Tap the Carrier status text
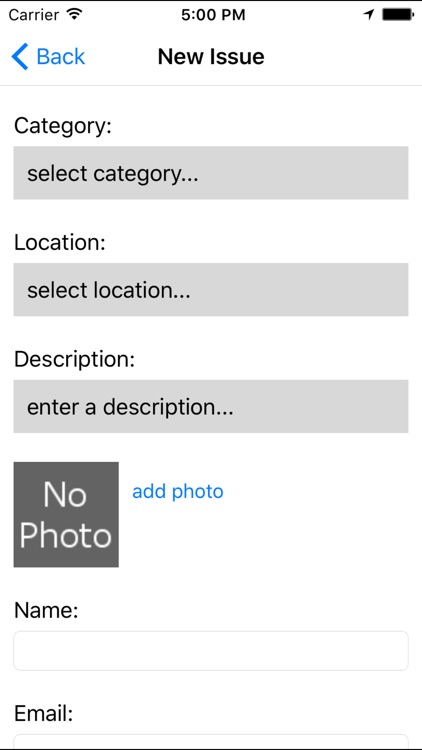Viewport: 422px width, 750px height. point(35,15)
